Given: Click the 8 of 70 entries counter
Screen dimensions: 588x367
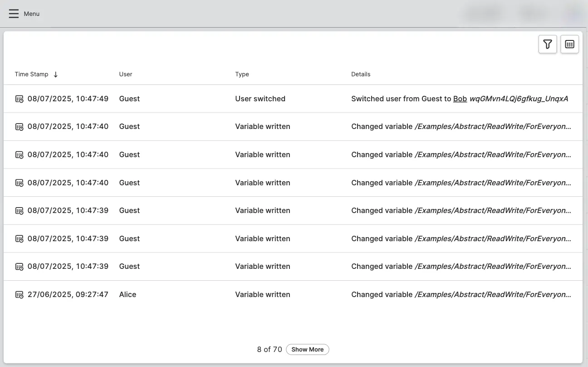Looking at the screenshot, I should point(269,349).
